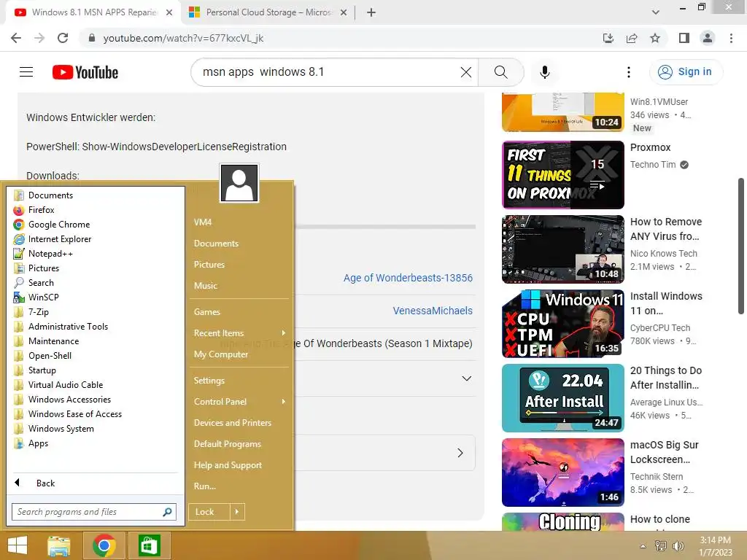Open the Pictures entry in the programs list
The image size is (747, 560).
pos(43,268)
